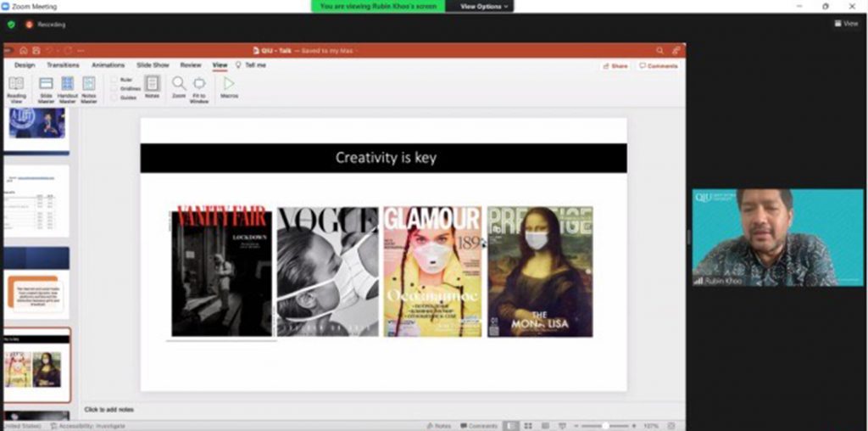
Task: Click the zoom slider in status bar
Action: tap(604, 425)
